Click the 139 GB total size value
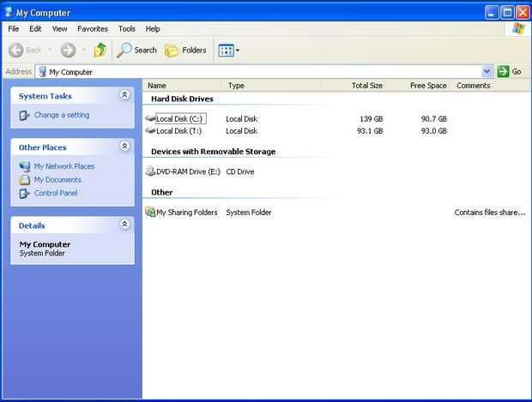532x402 pixels. (x=372, y=118)
